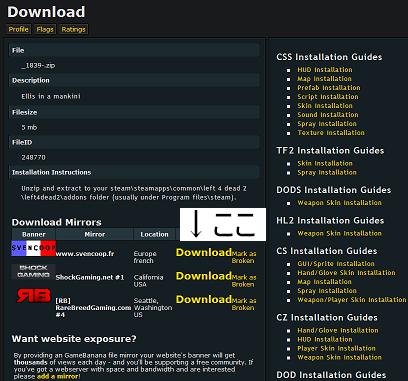Open CSS Prefab Installation guide
Screen dimensions: 408x381
tap(329, 88)
